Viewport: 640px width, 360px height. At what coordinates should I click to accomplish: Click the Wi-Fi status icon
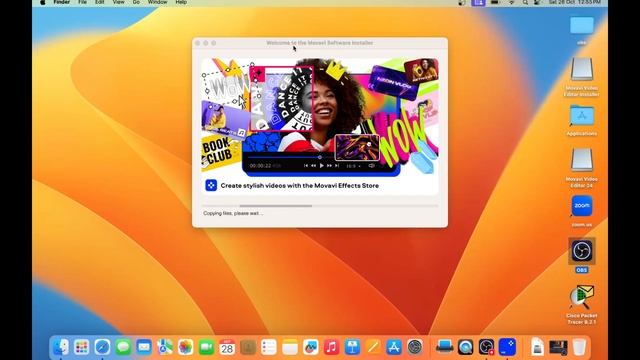tap(511, 2)
